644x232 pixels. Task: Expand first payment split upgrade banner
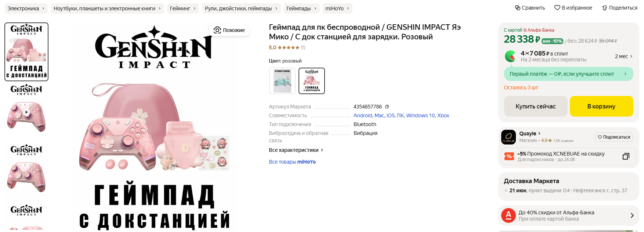569,74
